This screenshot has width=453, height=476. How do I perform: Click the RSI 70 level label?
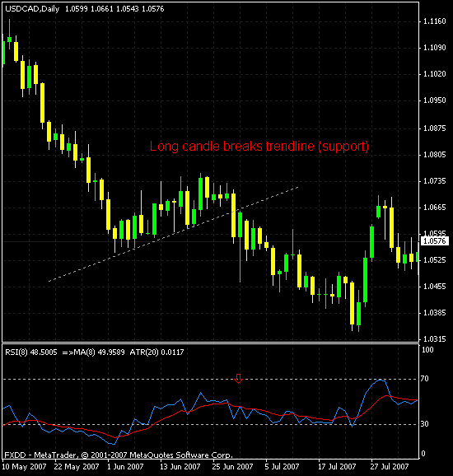coord(424,379)
